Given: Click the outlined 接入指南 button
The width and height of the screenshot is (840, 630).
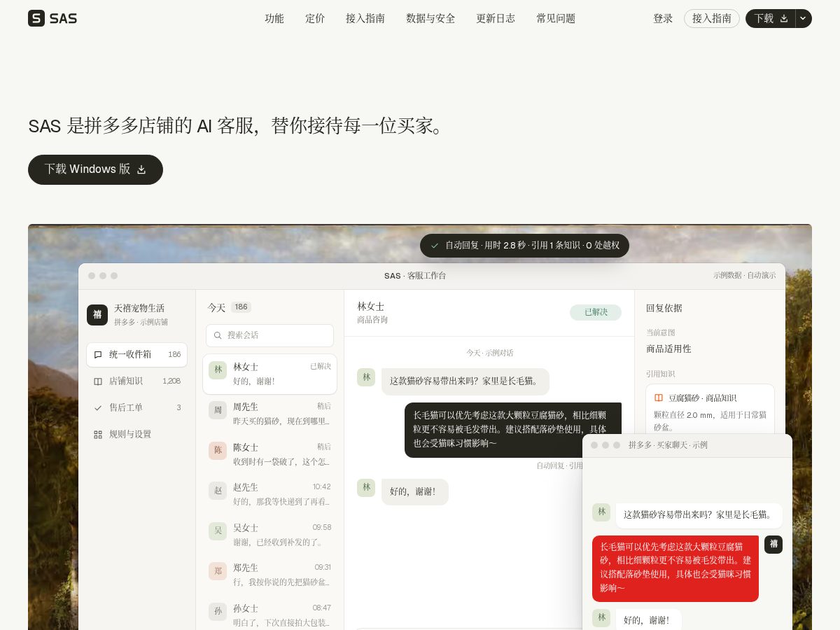Looking at the screenshot, I should (x=712, y=18).
